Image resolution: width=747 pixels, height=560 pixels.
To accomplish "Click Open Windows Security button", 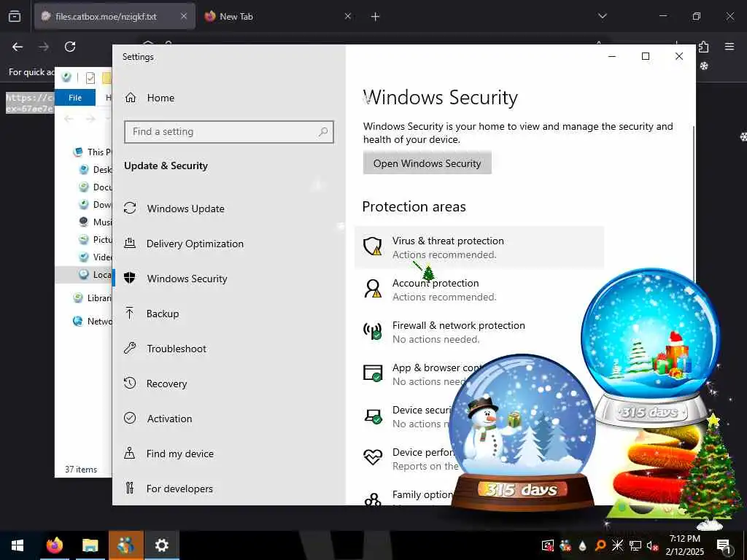I will click(x=427, y=163).
